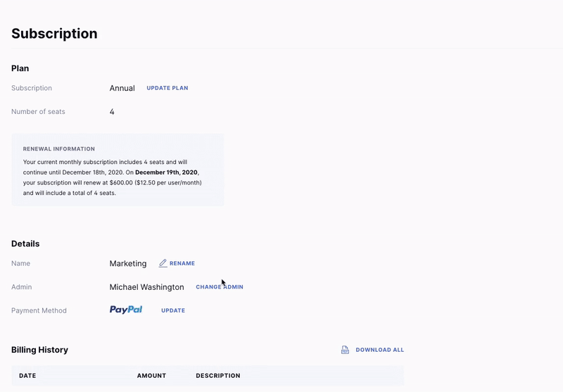Download all billing history
563x392 pixels.
tap(379, 350)
